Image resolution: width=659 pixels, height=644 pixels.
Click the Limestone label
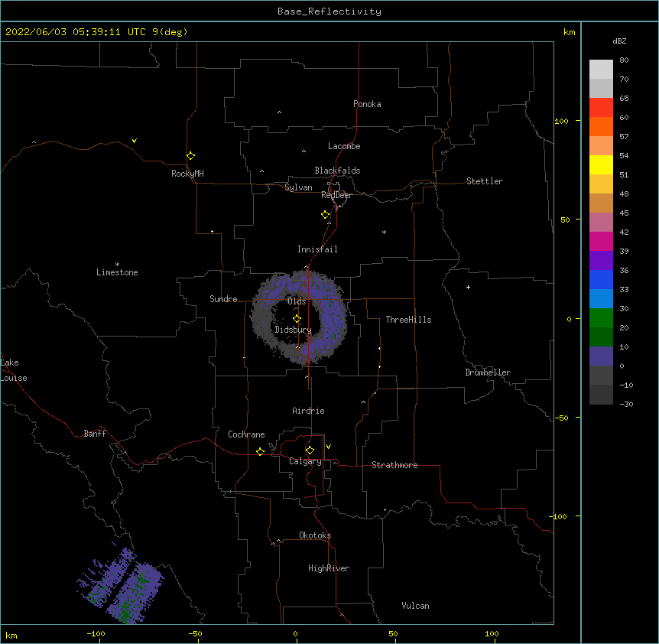[x=117, y=272]
